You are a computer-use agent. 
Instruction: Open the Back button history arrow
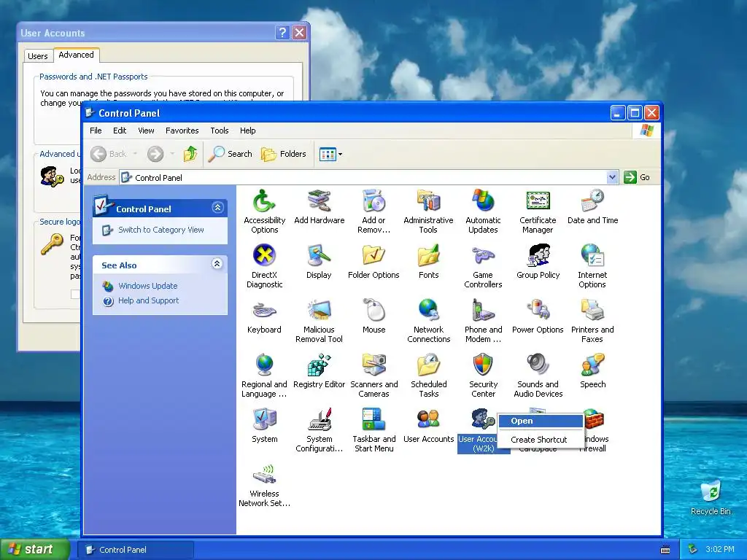pos(135,154)
